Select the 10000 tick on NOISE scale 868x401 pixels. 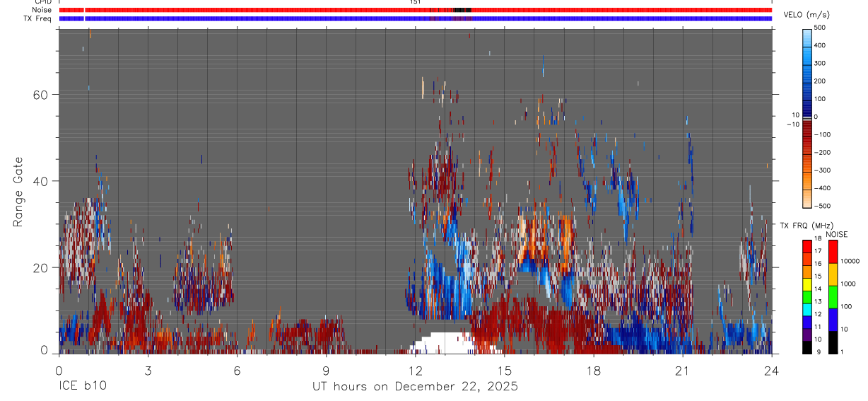850,261
